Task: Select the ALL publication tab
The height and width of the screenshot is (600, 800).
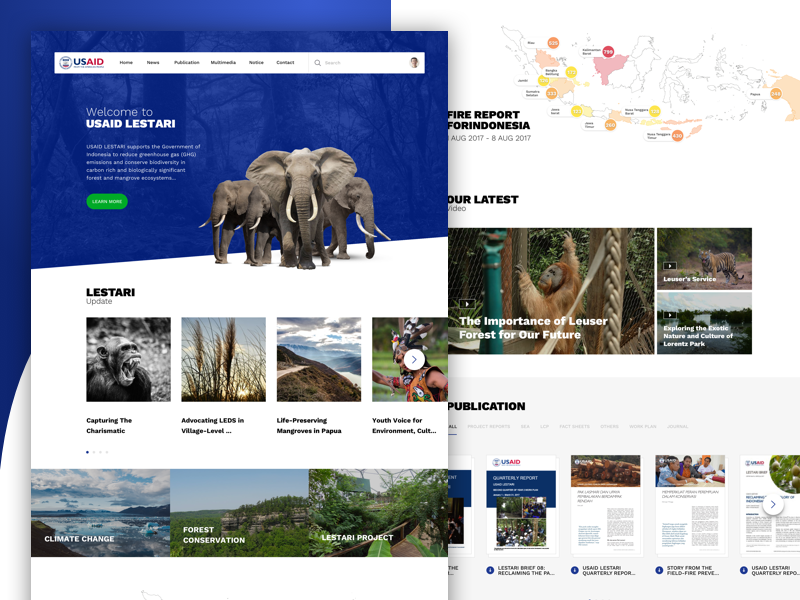Action: pyautogui.click(x=453, y=426)
